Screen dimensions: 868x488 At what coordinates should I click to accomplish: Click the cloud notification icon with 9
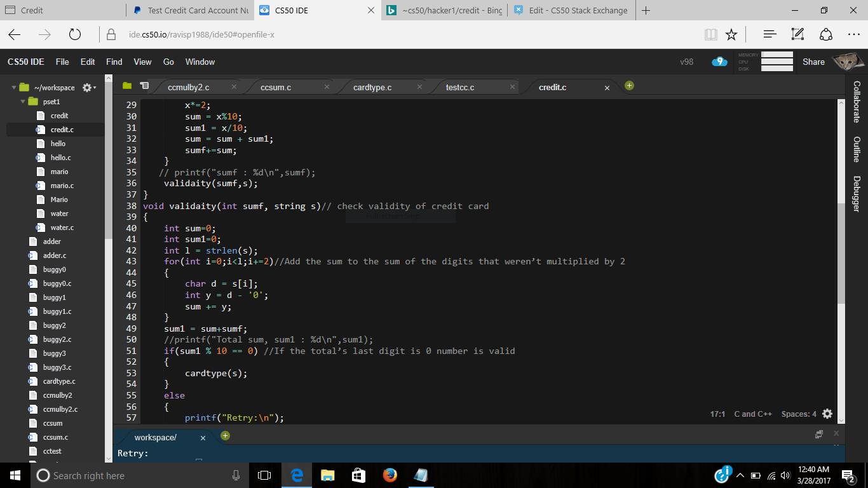pos(719,62)
